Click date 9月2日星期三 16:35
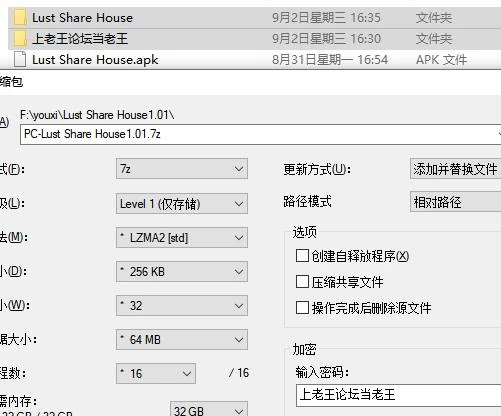The width and height of the screenshot is (501, 416). pos(326,18)
